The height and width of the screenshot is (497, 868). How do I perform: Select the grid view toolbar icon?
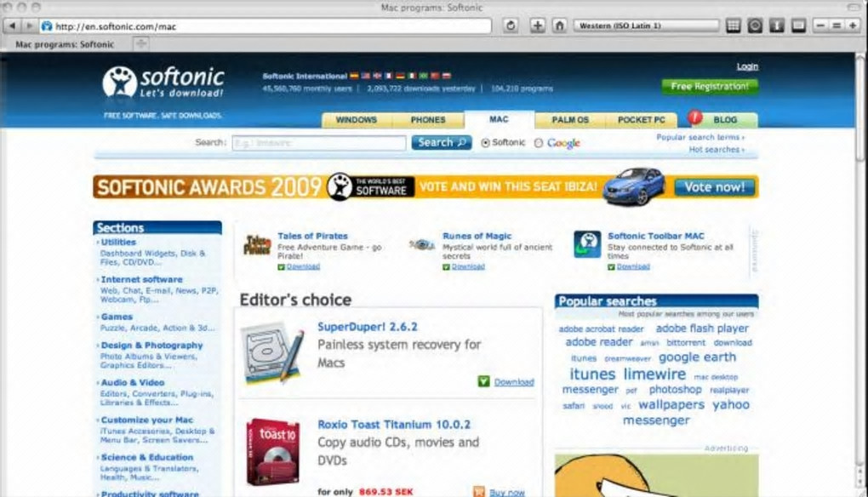(x=733, y=26)
